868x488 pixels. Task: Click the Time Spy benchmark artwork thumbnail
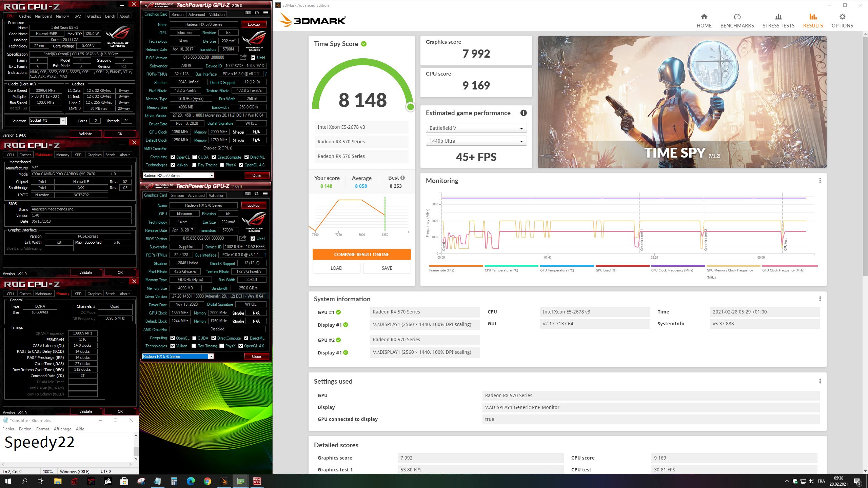682,102
